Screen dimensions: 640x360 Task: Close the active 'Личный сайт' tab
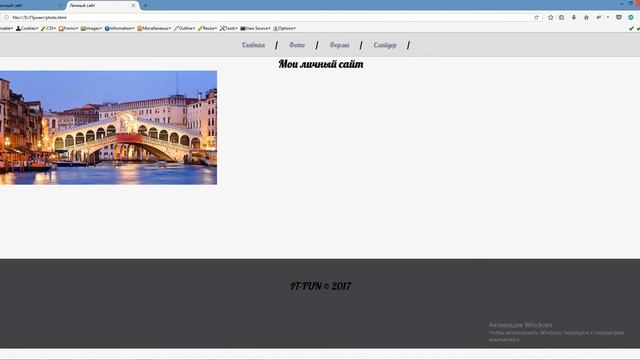(133, 6)
